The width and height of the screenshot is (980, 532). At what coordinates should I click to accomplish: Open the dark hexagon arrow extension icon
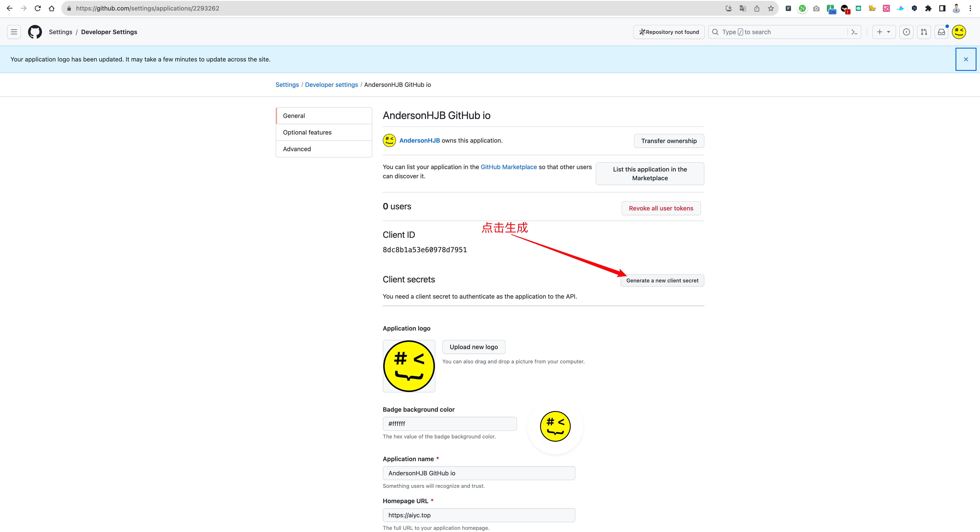pyautogui.click(x=915, y=8)
